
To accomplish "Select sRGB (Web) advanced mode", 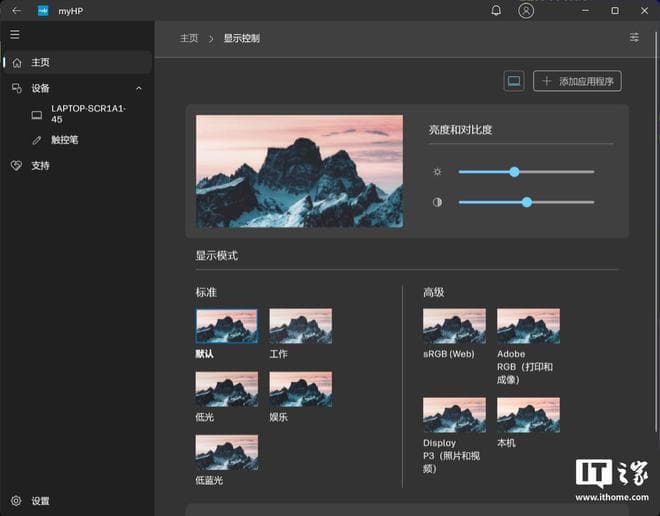I will 454,326.
